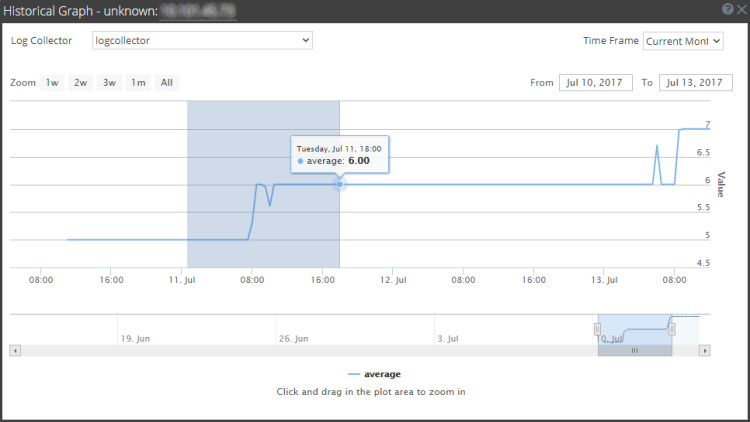Click the navigator scrollbar thumb
The height and width of the screenshot is (422, 750).
pos(635,351)
